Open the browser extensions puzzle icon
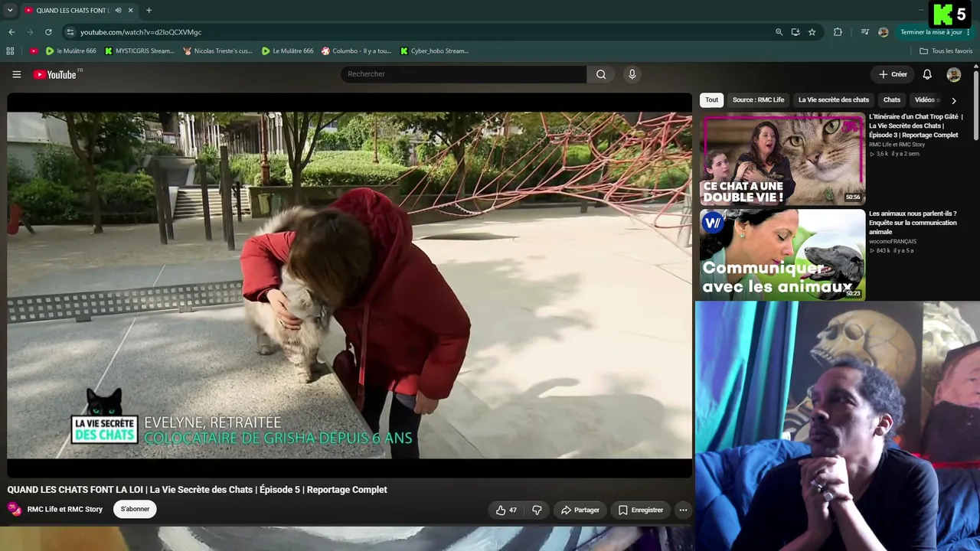980x551 pixels. 838,32
